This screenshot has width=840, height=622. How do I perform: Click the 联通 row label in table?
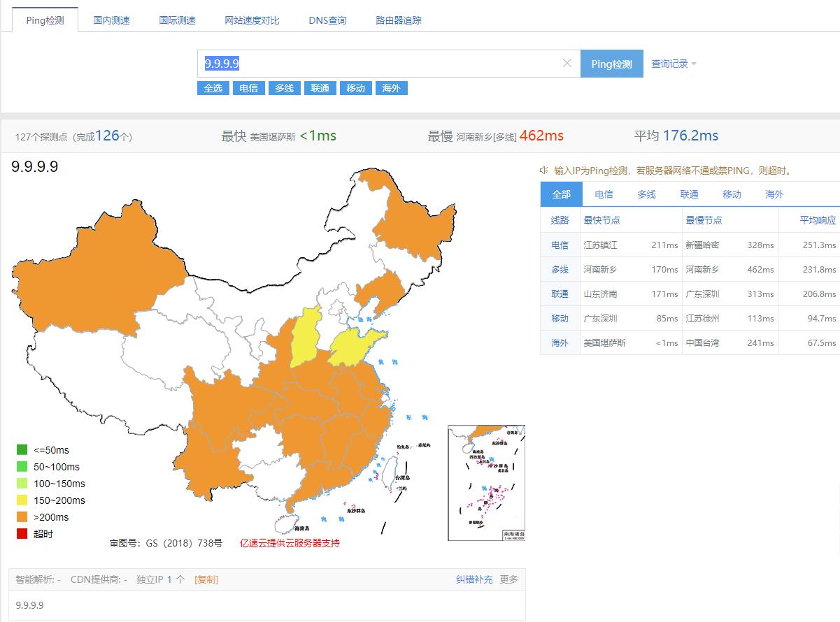[560, 294]
